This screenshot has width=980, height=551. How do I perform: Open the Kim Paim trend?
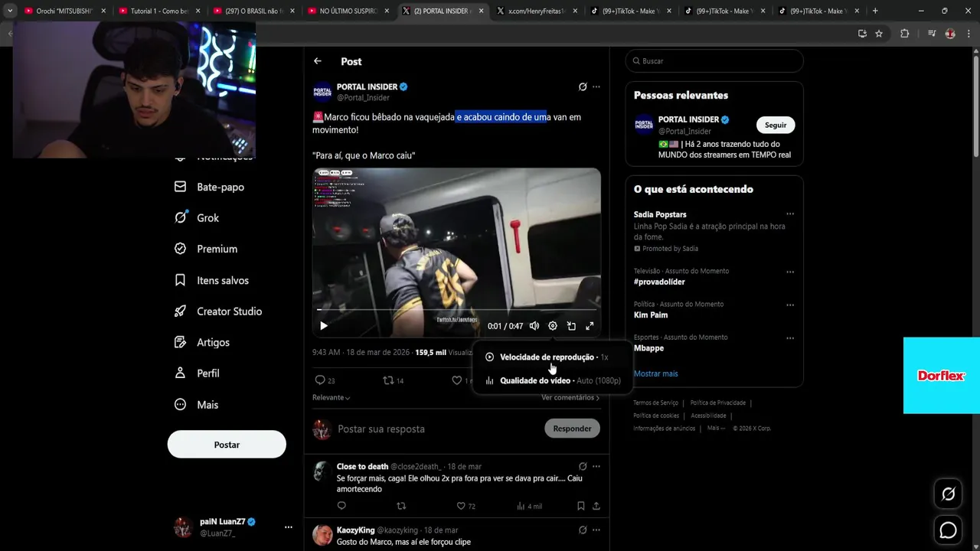click(x=651, y=315)
